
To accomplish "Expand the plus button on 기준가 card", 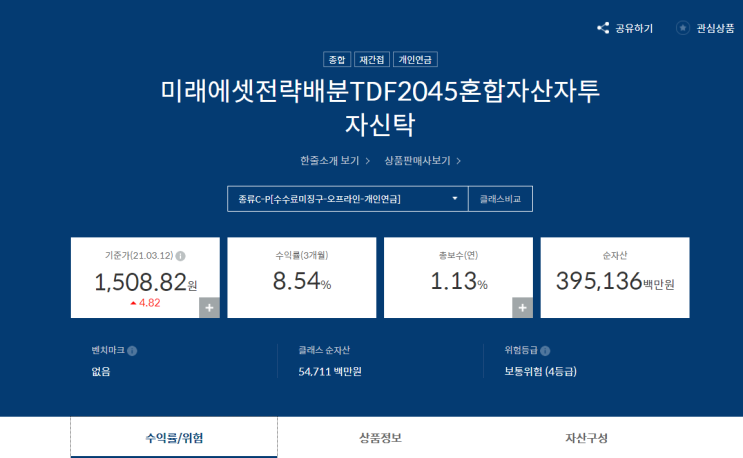I will 209,308.
